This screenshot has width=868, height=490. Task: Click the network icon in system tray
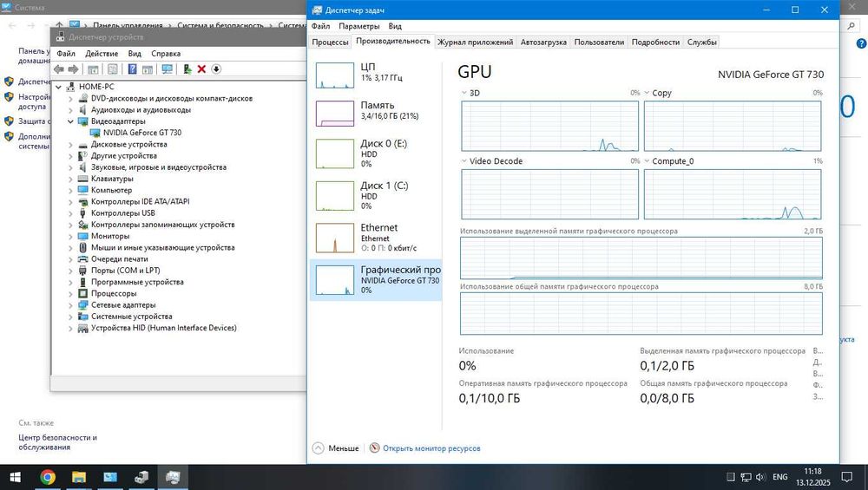[x=746, y=477]
